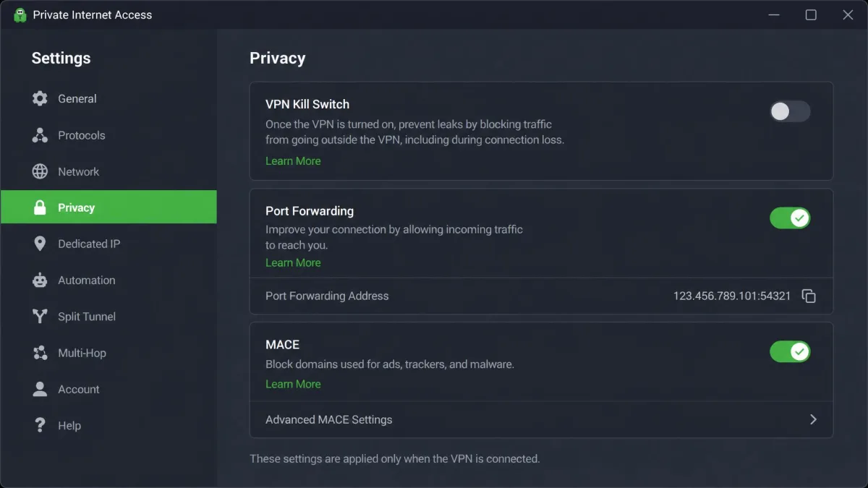
Task: Click the Settings sidebar heading
Action: tap(61, 59)
